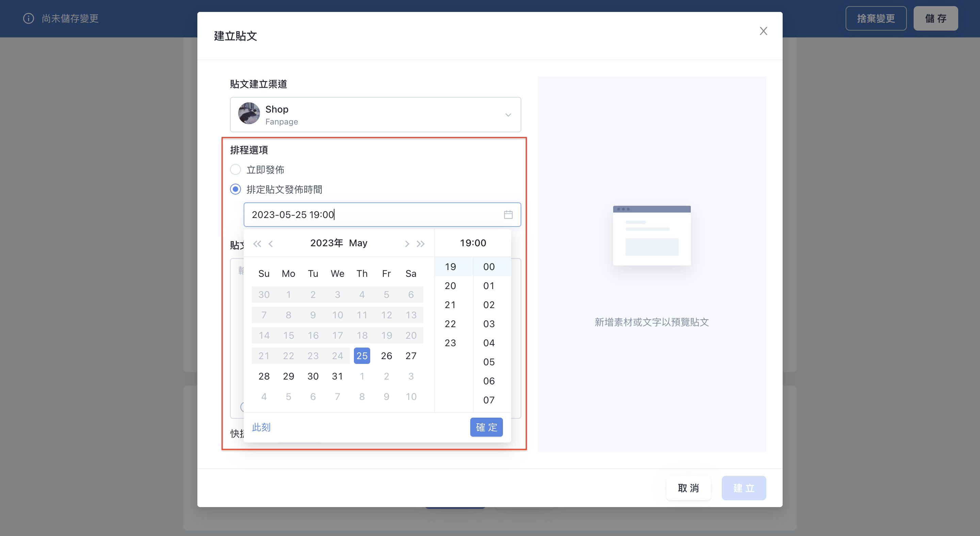Go to previous year with double-left arrows

pyautogui.click(x=257, y=244)
